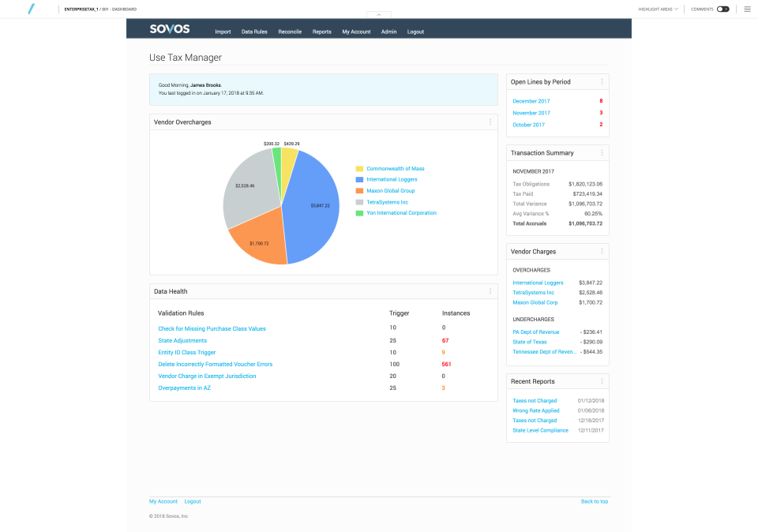Open the Wrong Rate Applied recent report
Viewport: 758px width, 532px height.
click(535, 410)
